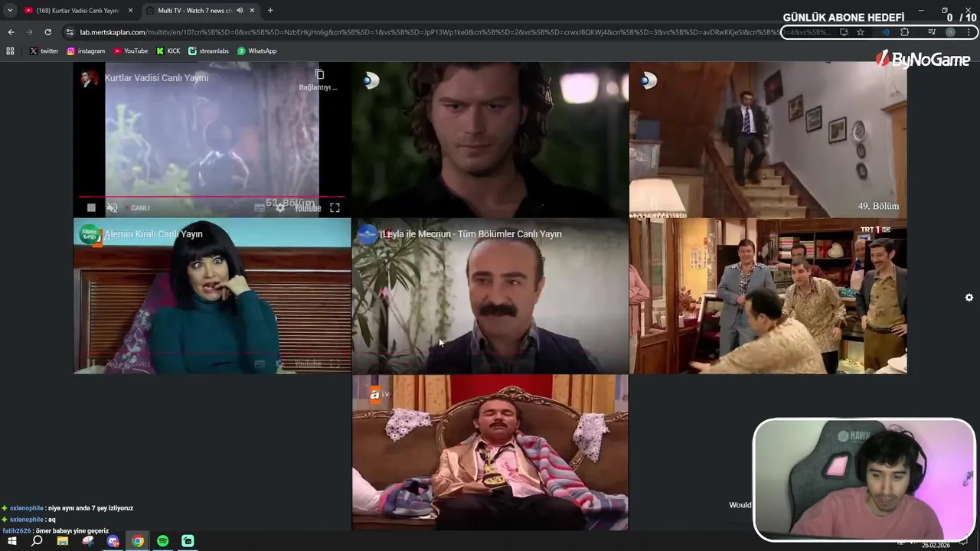Go forward in browser history

29,32
